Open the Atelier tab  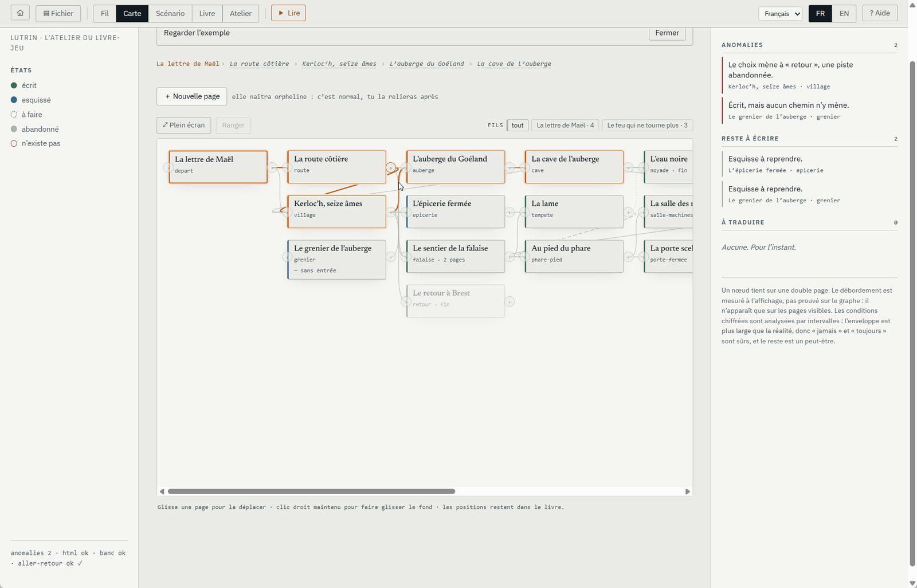[x=241, y=13]
